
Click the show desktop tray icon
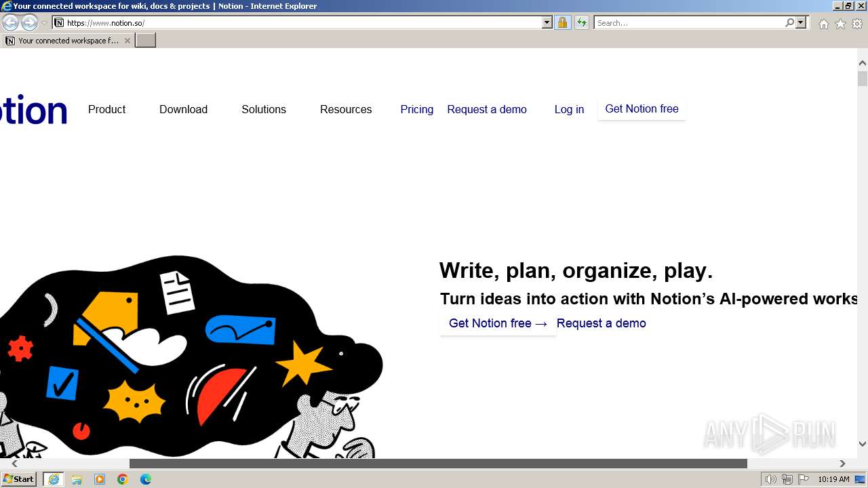click(x=861, y=479)
